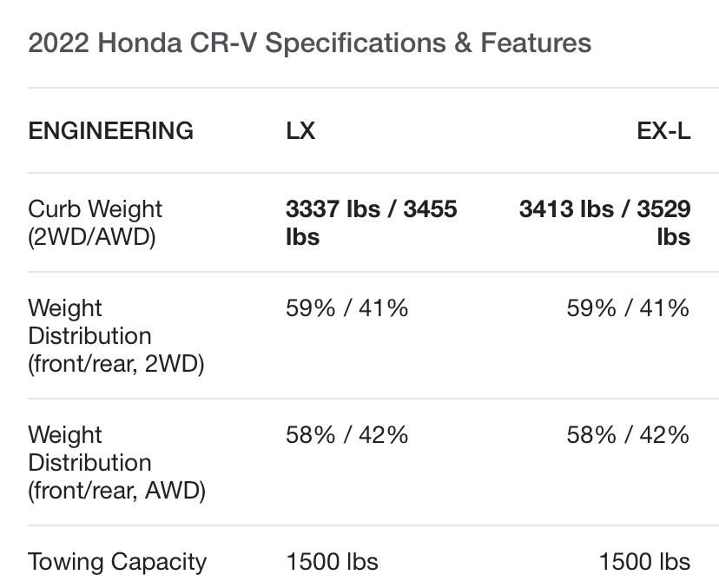Select the AWD Weight Distribution row label
Viewport: 719px width, 588px height.
116,463
